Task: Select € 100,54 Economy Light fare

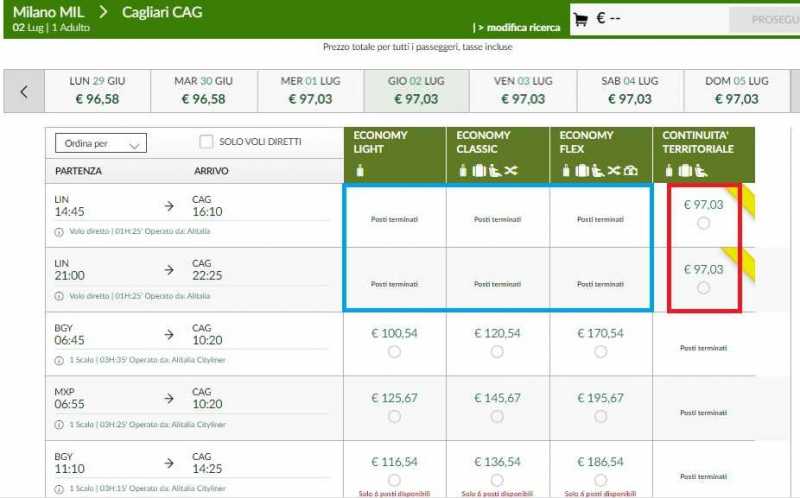Action: click(x=394, y=352)
